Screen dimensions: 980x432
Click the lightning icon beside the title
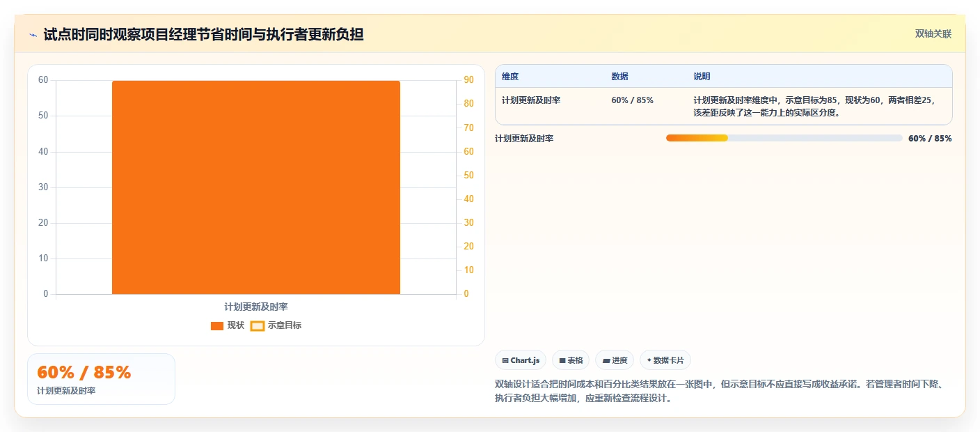tap(33, 35)
